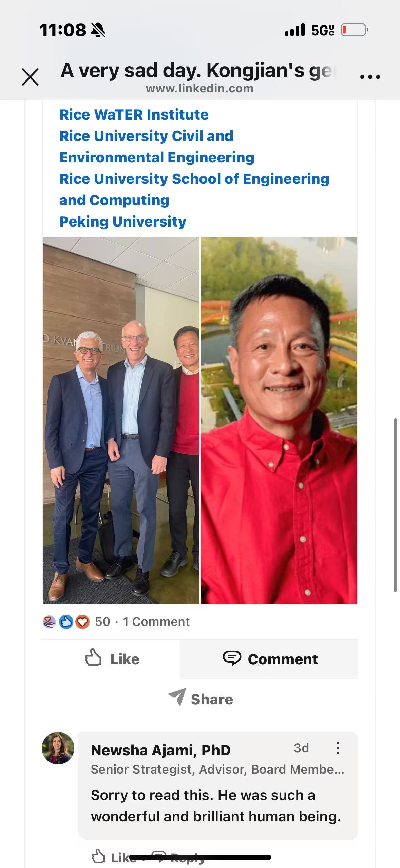The width and height of the screenshot is (400, 868).
Task: Open the Peking University link
Action: (x=123, y=221)
